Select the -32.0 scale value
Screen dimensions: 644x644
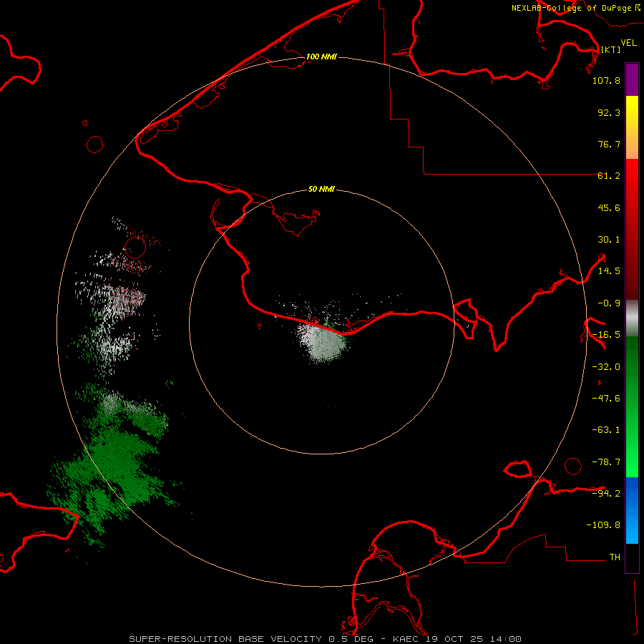pyautogui.click(x=606, y=367)
